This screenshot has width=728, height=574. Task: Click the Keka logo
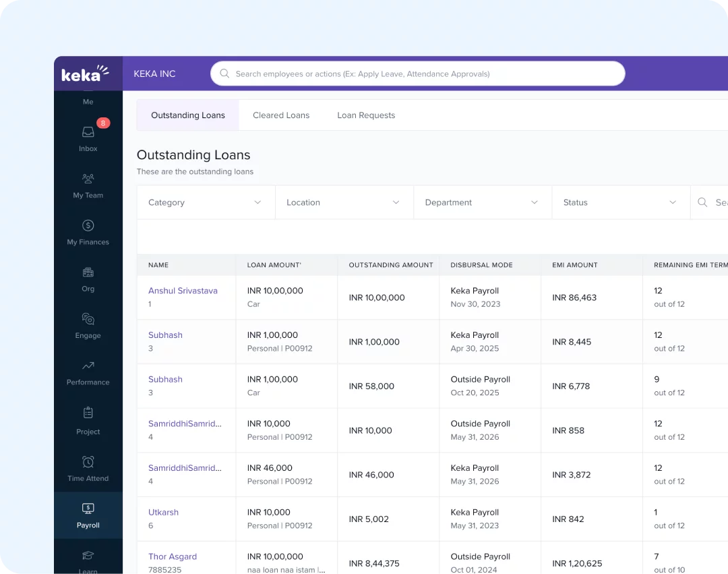pos(86,74)
